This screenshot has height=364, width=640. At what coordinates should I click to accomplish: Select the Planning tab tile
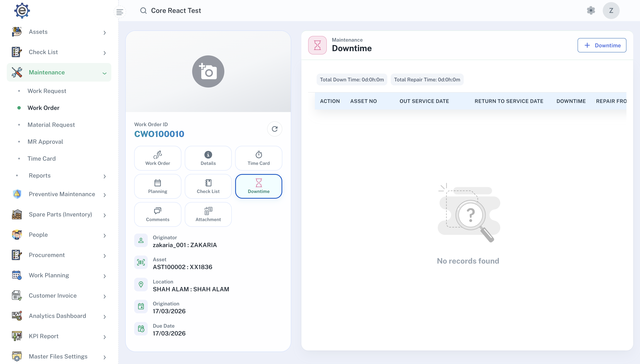(157, 186)
